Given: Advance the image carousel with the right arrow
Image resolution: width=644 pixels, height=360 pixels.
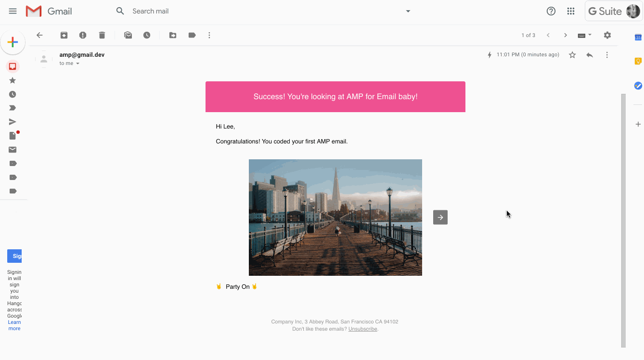Looking at the screenshot, I should point(440,217).
